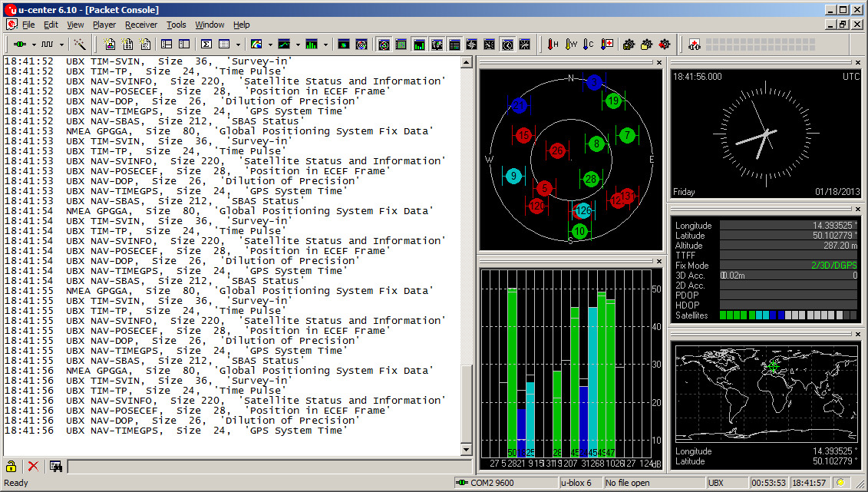Open the Help menu
The height and width of the screenshot is (492, 868).
241,25
